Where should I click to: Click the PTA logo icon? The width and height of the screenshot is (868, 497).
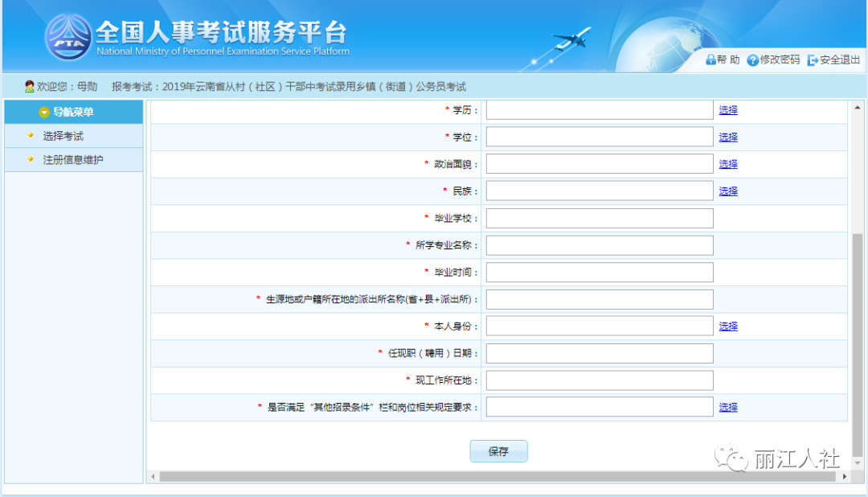tap(68, 37)
